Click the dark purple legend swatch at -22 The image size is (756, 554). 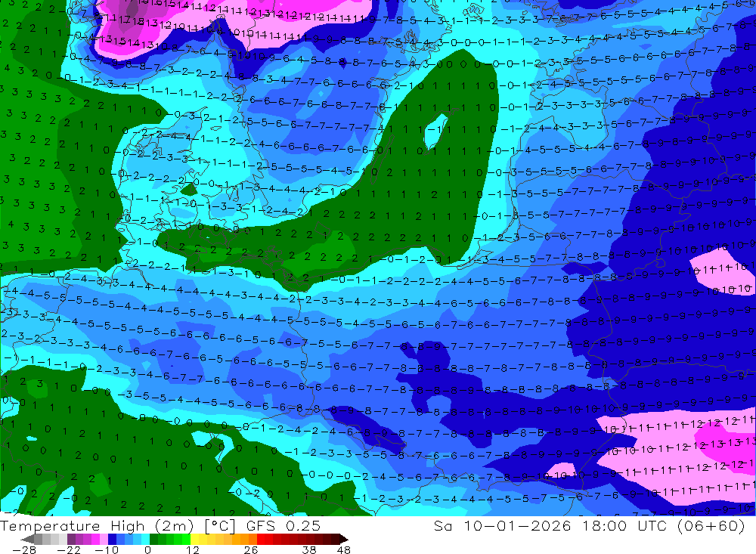[71, 539]
